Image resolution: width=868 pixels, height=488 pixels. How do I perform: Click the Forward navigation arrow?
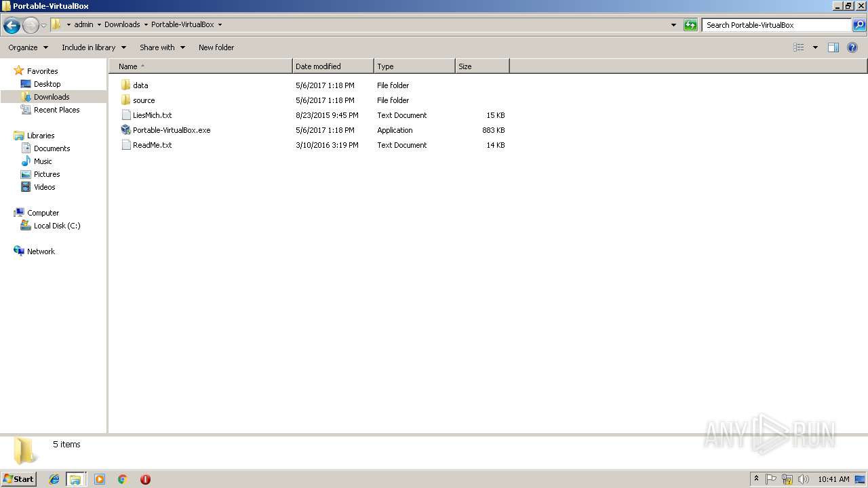31,25
